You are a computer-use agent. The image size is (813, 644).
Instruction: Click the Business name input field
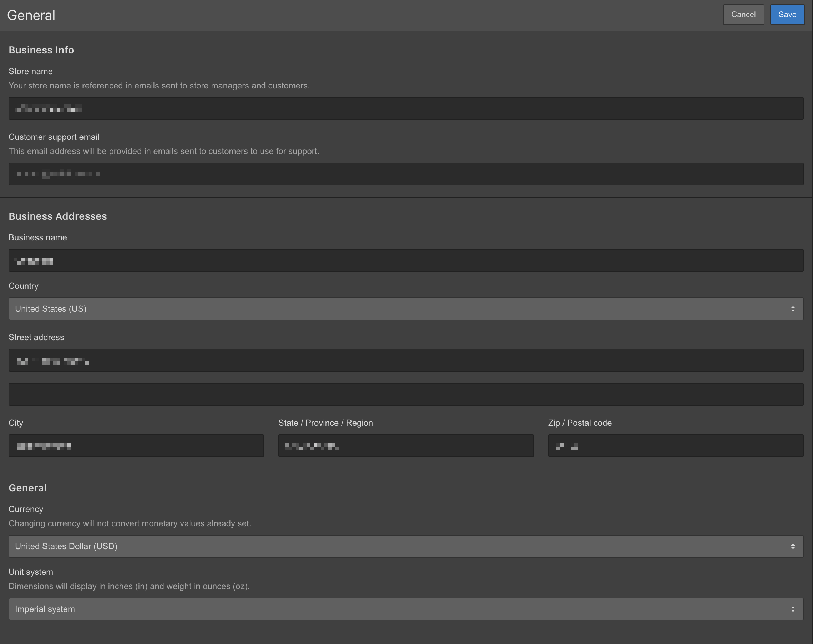pyautogui.click(x=406, y=260)
